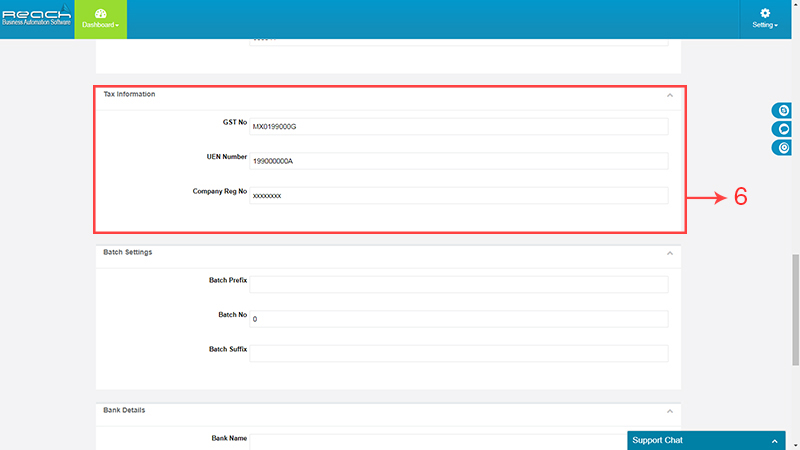Collapse the Tax Information section
The image size is (800, 450).
point(670,95)
